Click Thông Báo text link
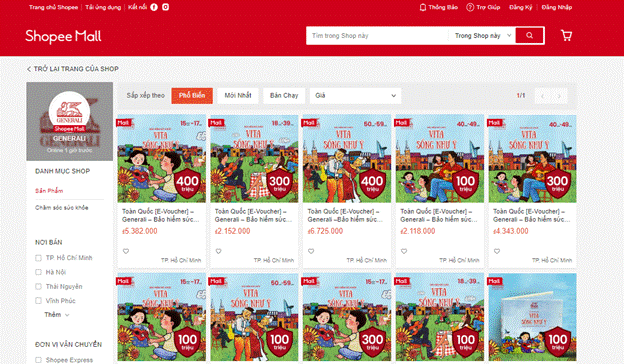Screen dimensions: 624x364 tap(443, 7)
